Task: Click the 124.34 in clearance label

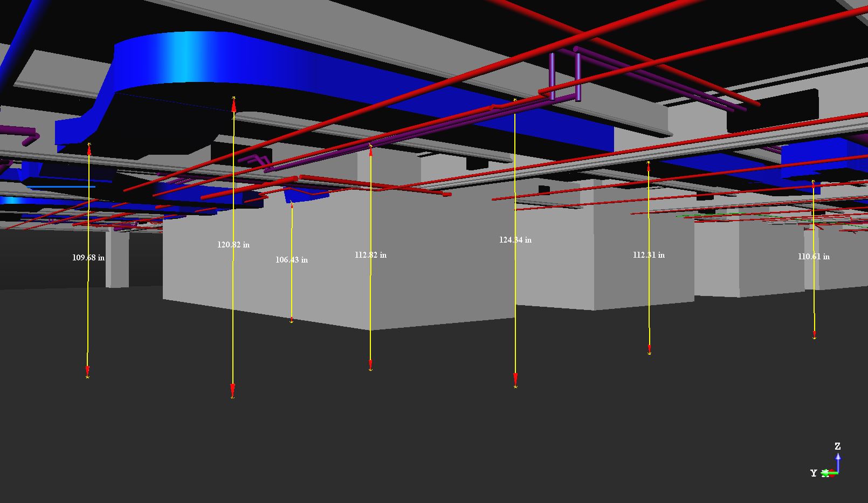Action: coord(515,240)
